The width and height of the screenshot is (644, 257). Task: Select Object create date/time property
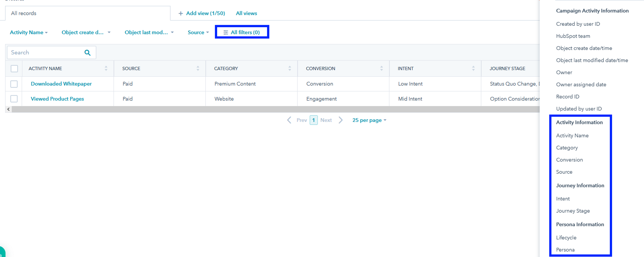coord(584,48)
